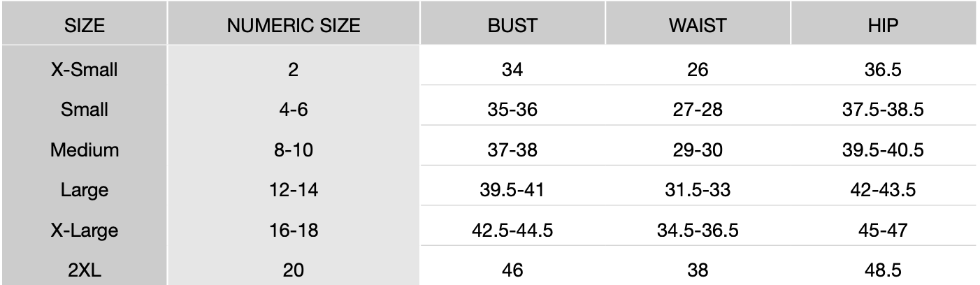The height and width of the screenshot is (285, 980).
Task: Select the Large size row label
Action: pos(84,189)
